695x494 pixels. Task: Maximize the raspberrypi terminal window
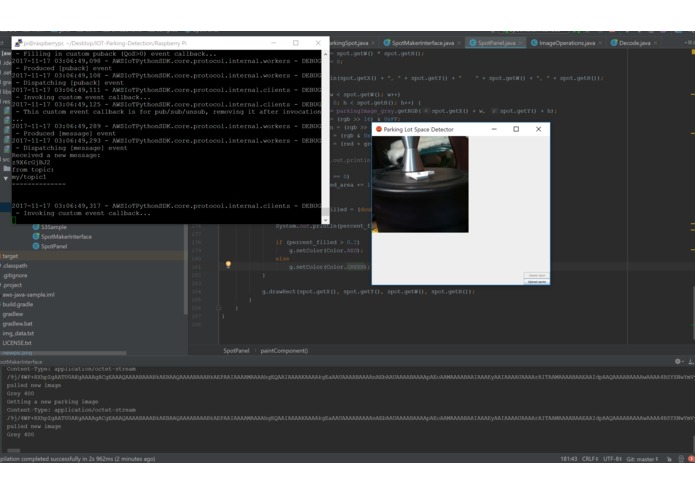point(296,43)
